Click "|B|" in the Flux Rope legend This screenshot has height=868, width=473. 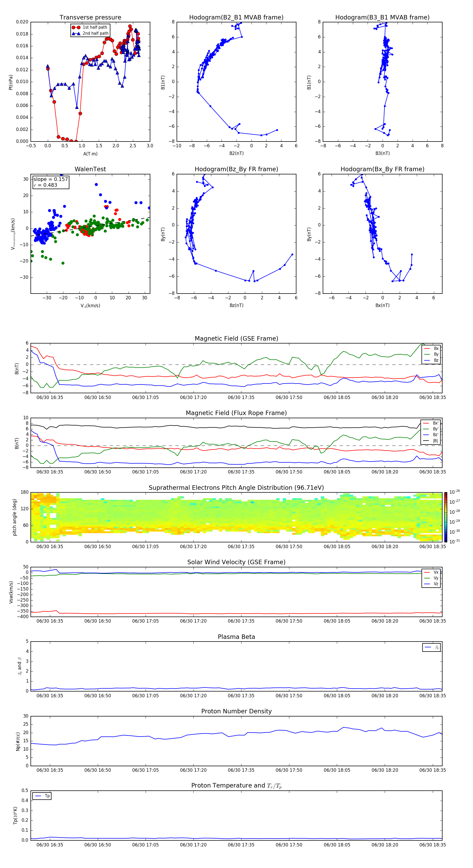[436, 441]
